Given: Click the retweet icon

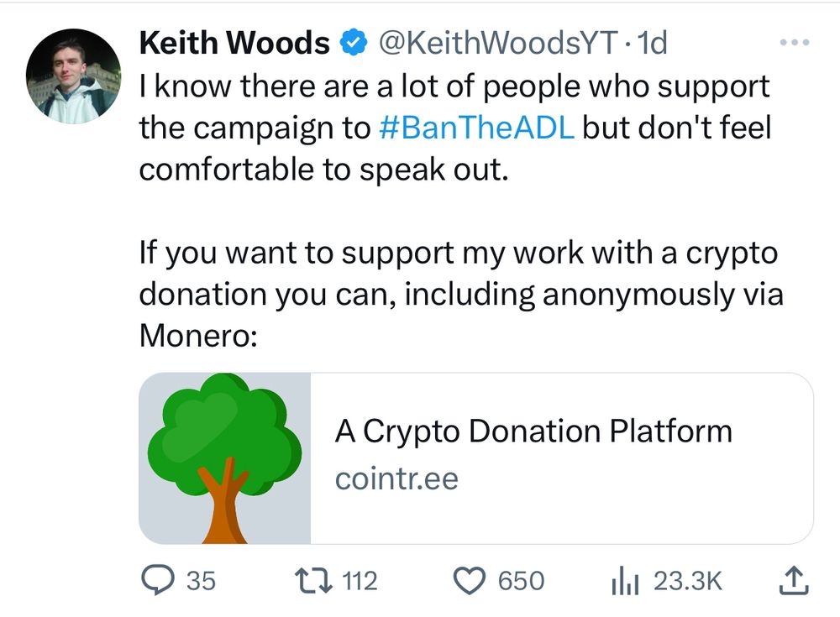Looking at the screenshot, I should (312, 580).
